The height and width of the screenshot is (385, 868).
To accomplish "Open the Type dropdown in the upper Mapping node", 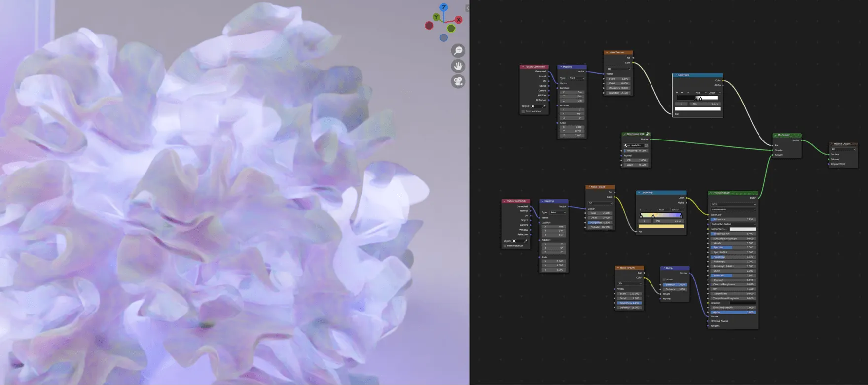I will [577, 78].
